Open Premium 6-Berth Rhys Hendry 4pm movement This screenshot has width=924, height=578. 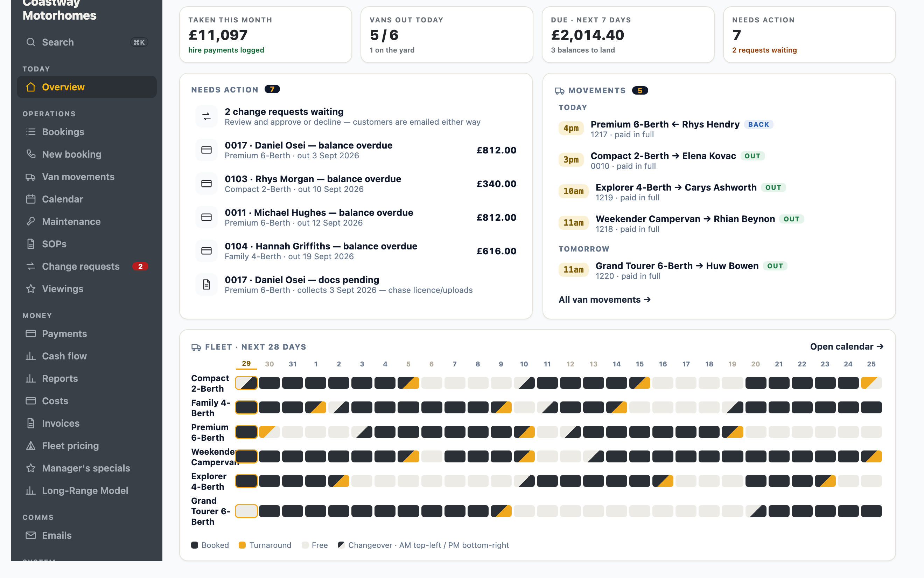click(x=719, y=129)
